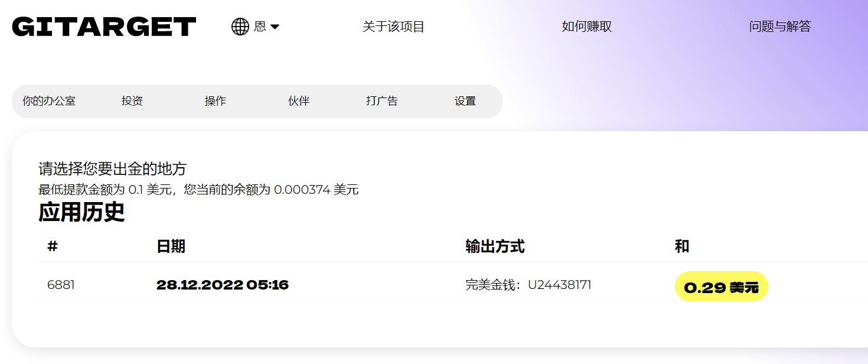The width and height of the screenshot is (868, 364).
Task: Switch to the 你的办公室 tab
Action: [x=49, y=101]
